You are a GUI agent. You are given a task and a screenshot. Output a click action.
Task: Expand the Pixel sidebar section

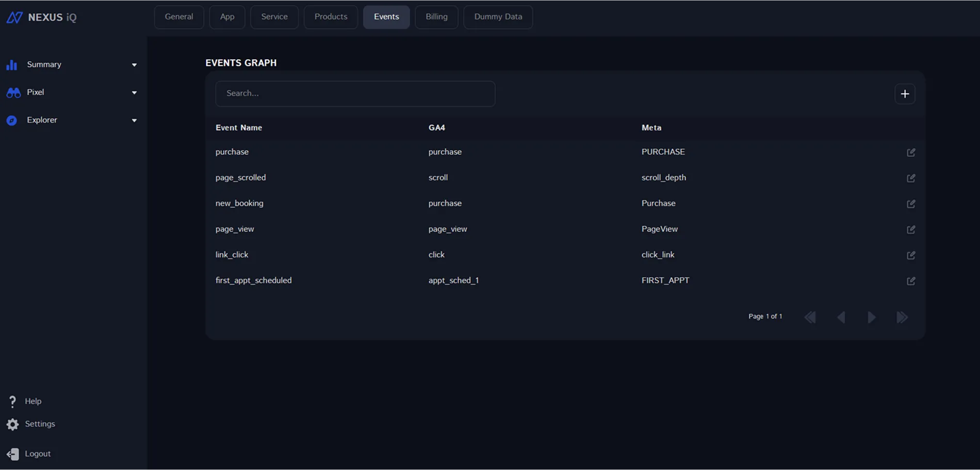tap(134, 93)
